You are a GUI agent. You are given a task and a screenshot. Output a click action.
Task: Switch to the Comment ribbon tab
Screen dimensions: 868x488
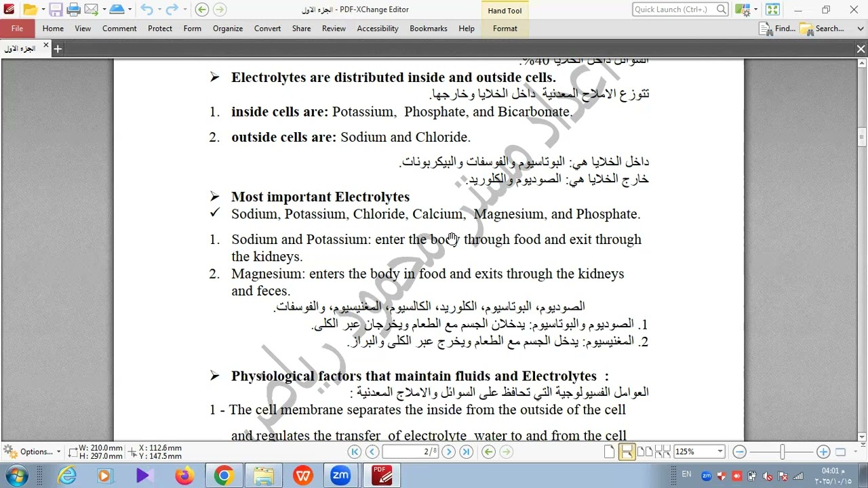pos(119,28)
